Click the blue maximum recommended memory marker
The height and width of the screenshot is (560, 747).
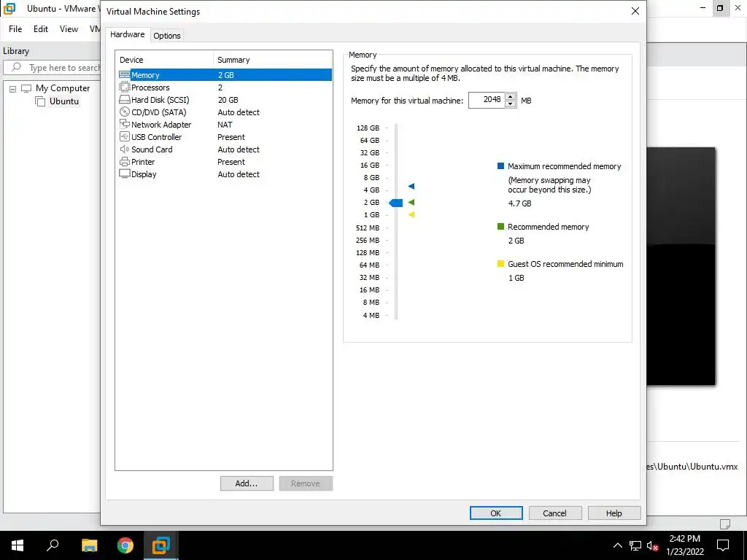(x=411, y=186)
